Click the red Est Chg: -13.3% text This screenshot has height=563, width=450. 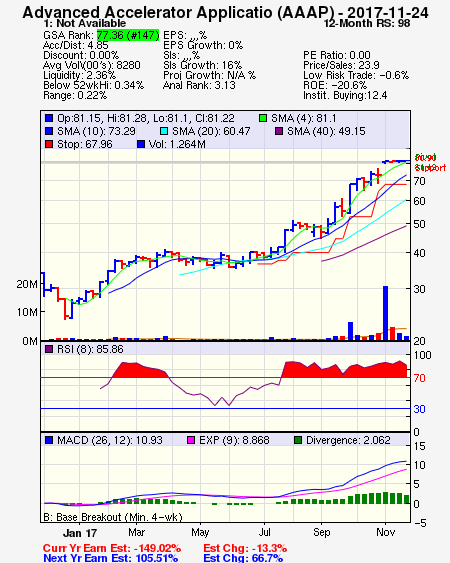tap(245, 549)
